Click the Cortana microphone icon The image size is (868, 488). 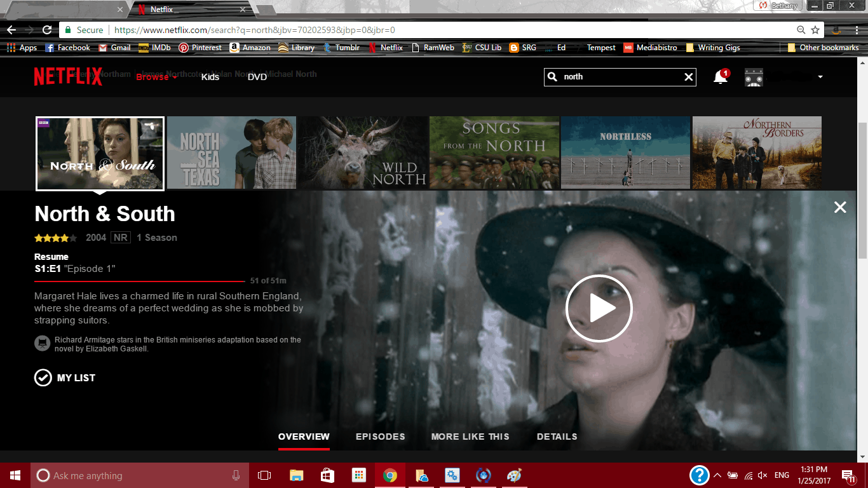tap(236, 475)
